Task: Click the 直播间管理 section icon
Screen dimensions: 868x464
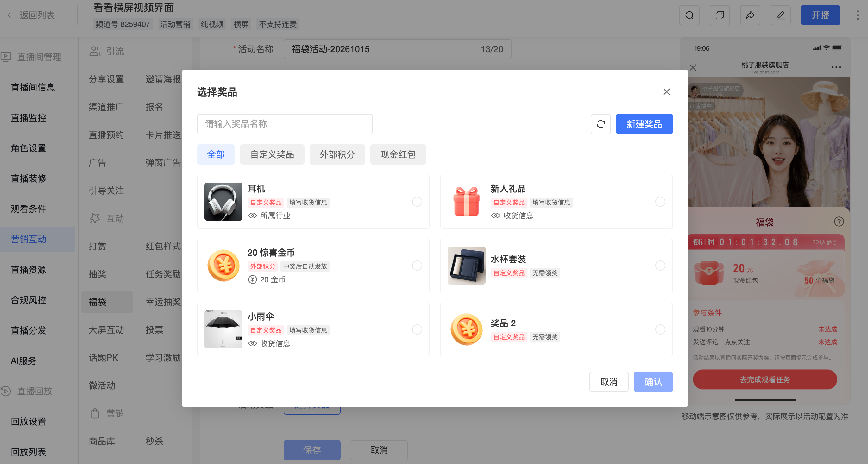Action: [x=6, y=57]
